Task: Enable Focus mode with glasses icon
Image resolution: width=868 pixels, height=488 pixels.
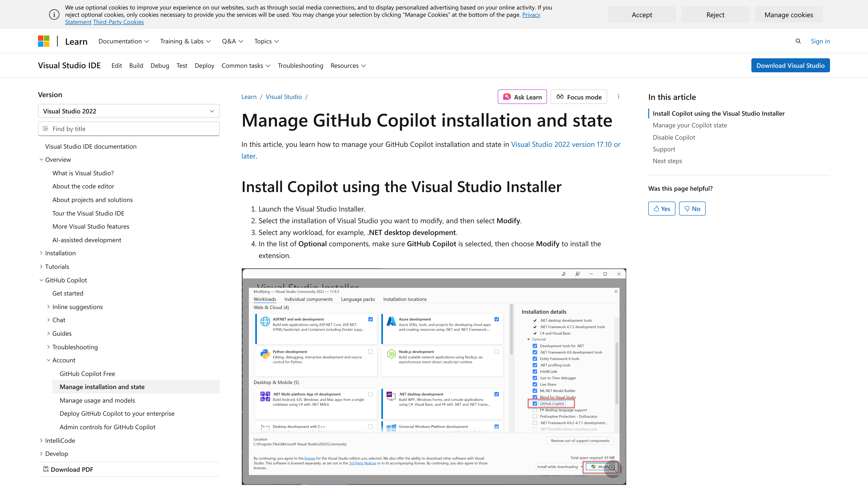Action: tap(579, 97)
